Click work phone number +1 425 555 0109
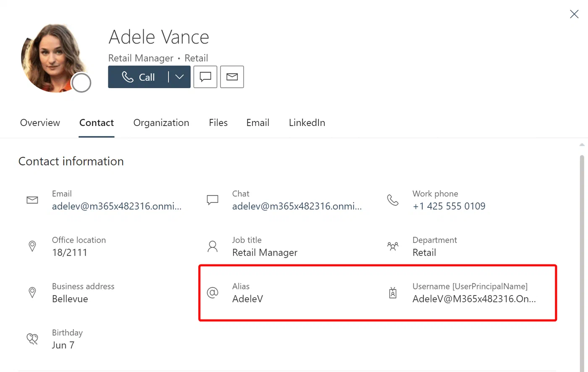 (449, 206)
